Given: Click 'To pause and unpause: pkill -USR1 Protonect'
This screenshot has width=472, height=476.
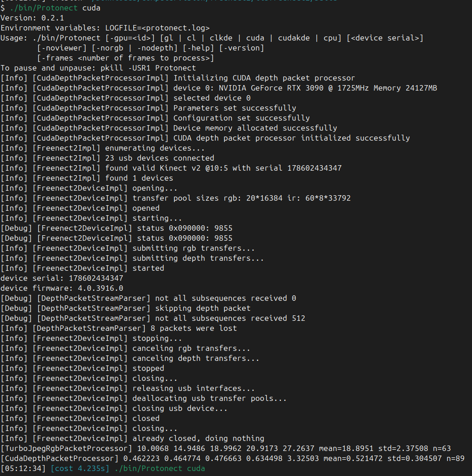Looking at the screenshot, I should [98, 68].
